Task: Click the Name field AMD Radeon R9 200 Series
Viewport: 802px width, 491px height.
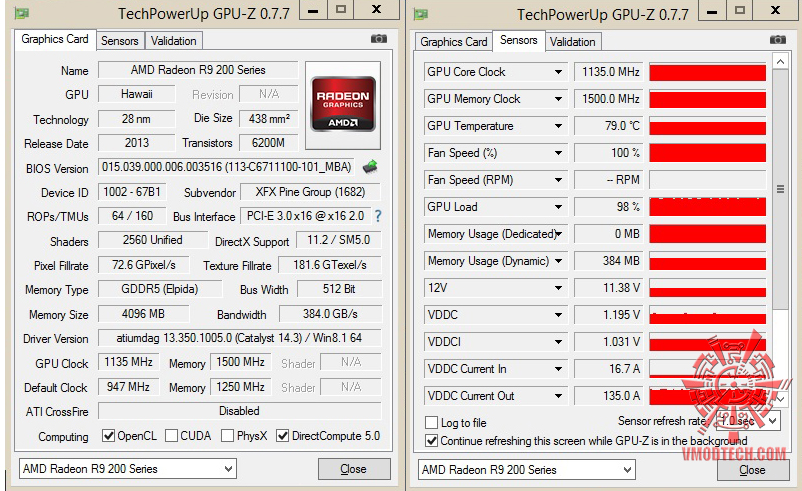Action: tap(198, 70)
